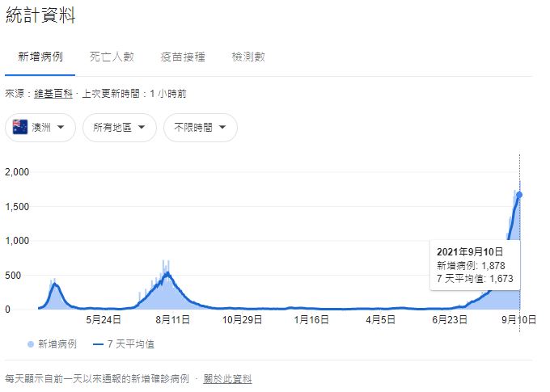Click the data point marker on the chart
Image resolution: width=550 pixels, height=392 pixels.
click(x=519, y=195)
